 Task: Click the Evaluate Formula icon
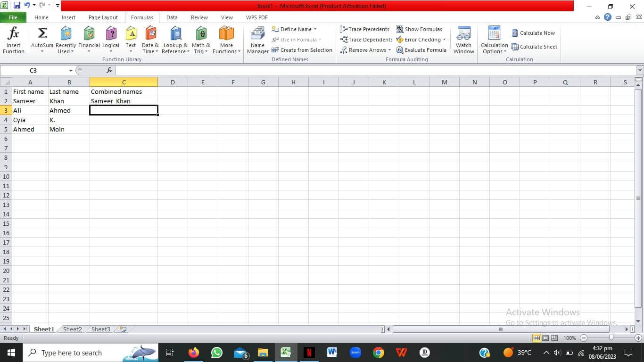click(421, 49)
